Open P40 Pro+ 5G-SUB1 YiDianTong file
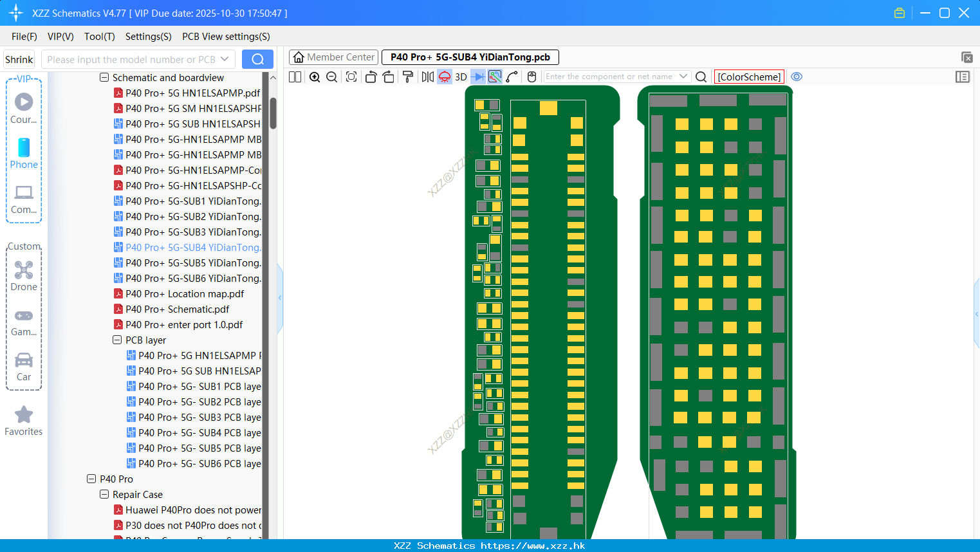The height and width of the screenshot is (552, 980). [x=187, y=201]
